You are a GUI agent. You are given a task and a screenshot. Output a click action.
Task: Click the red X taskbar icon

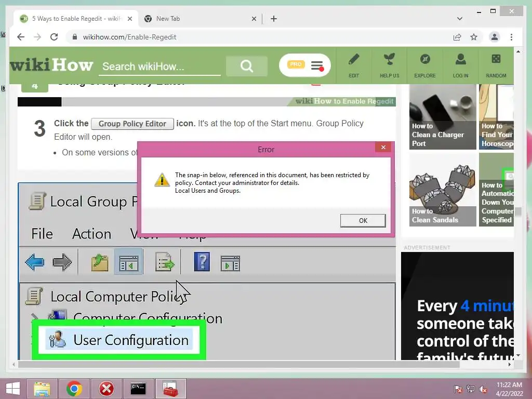click(x=106, y=389)
